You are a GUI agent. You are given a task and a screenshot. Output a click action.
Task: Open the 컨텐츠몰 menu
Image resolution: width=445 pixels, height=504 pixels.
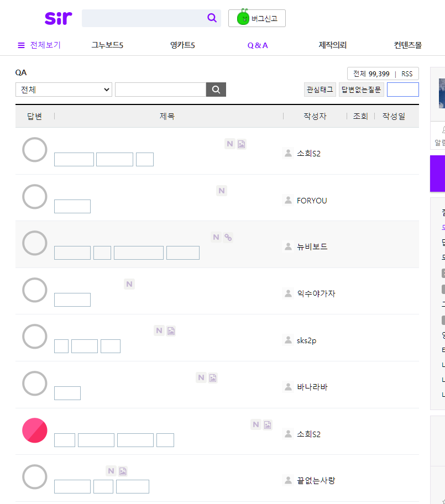click(x=408, y=45)
